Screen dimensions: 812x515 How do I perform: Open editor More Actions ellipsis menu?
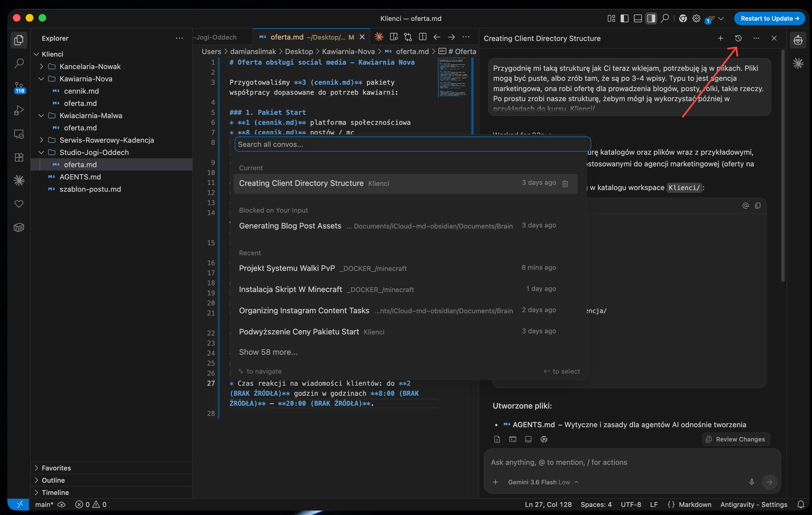[466, 37]
